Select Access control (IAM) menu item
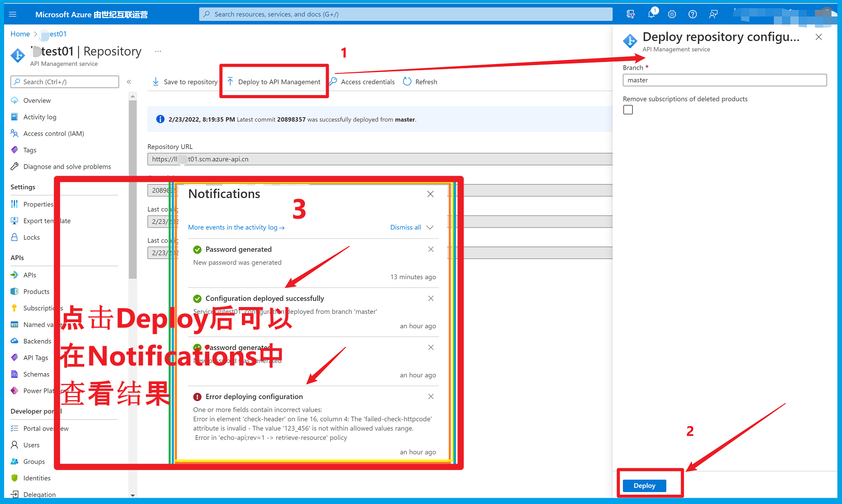Image resolution: width=842 pixels, height=504 pixels. [x=53, y=134]
